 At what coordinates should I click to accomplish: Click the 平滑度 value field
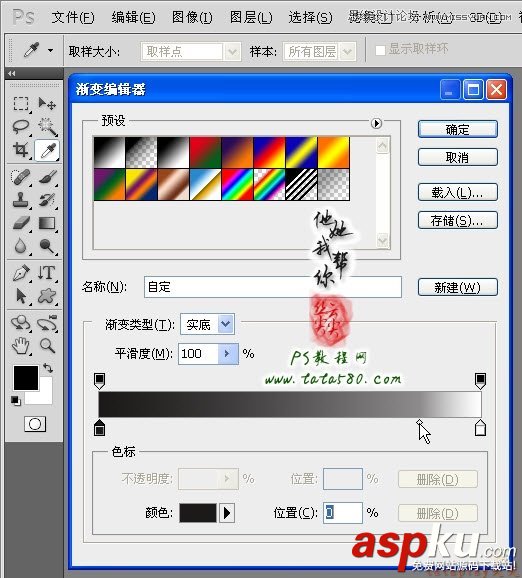(x=198, y=354)
